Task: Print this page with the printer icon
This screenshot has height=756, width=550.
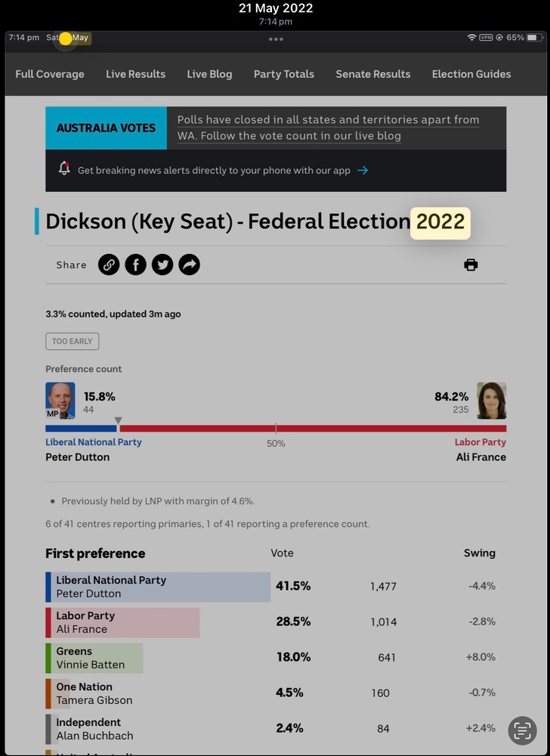Action: pyautogui.click(x=471, y=265)
